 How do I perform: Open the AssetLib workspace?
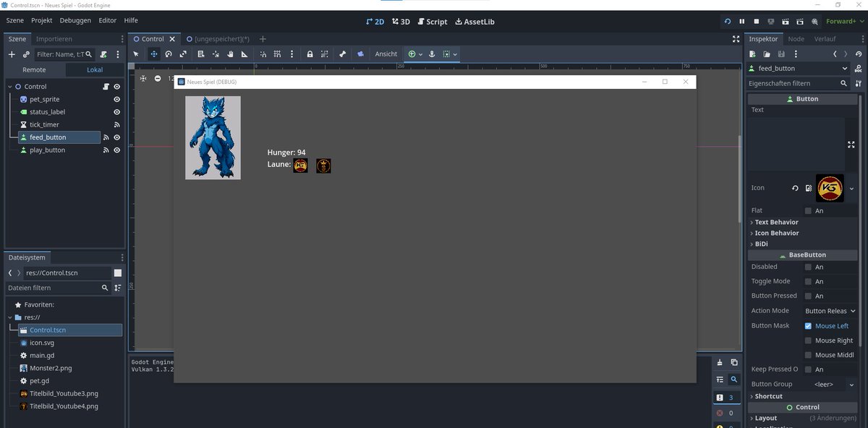[x=474, y=22]
